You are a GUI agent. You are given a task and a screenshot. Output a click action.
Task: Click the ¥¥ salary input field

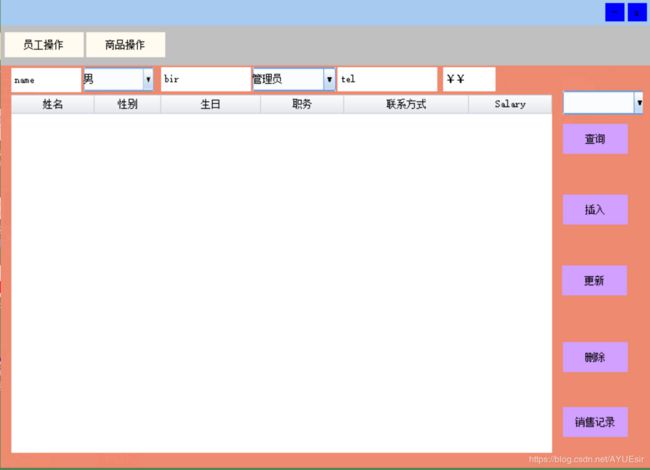(469, 79)
